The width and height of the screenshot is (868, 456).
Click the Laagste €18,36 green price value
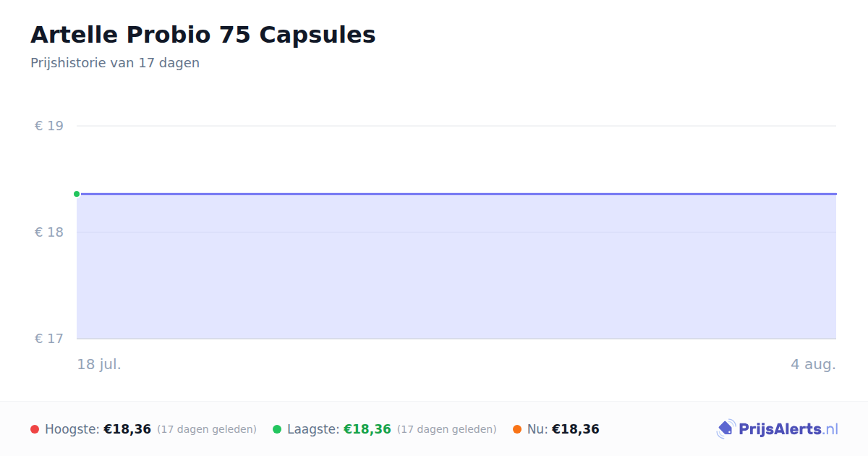point(367,429)
